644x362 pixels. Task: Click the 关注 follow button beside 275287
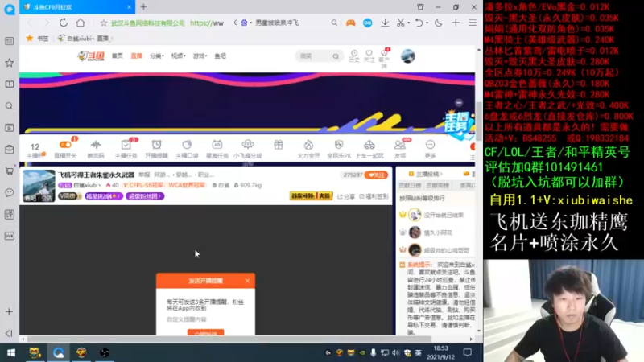coord(376,175)
